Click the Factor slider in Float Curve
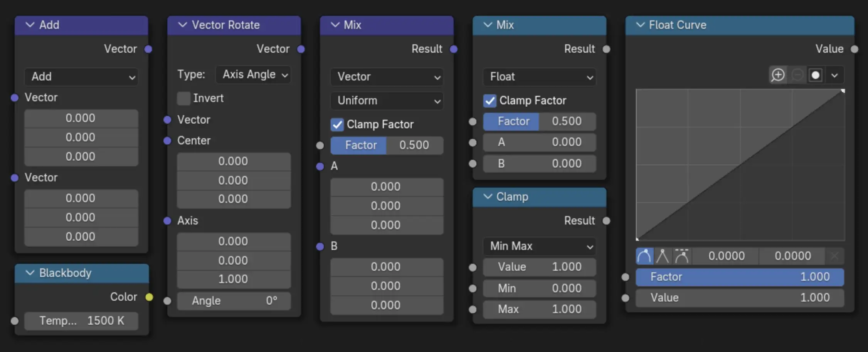The image size is (868, 352). pos(739,277)
